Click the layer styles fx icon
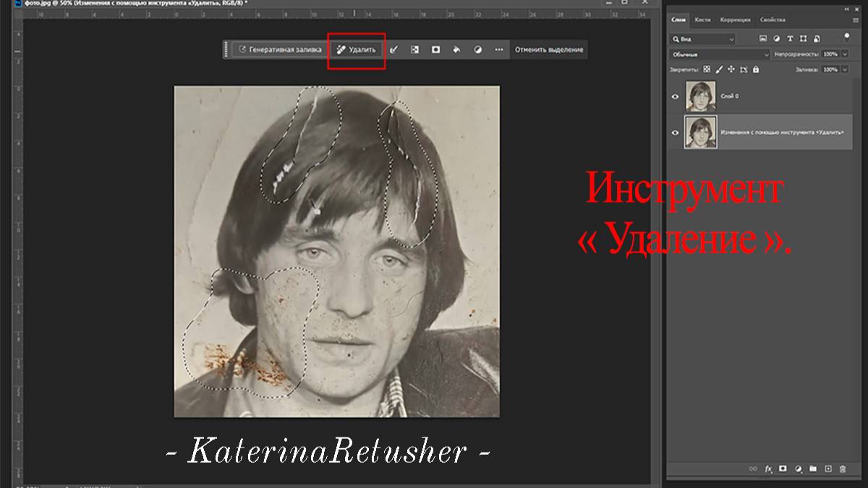868x488 pixels. (769, 469)
